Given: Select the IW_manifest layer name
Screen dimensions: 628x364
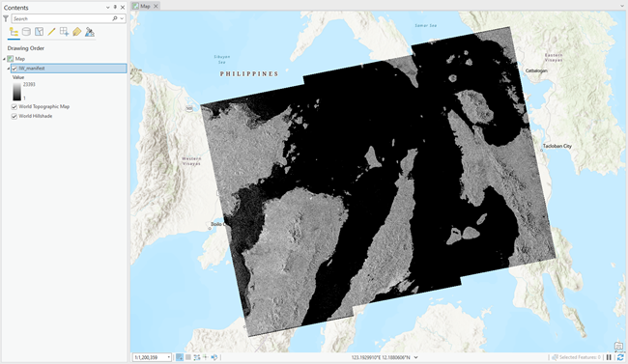Looking at the screenshot, I should tap(32, 69).
